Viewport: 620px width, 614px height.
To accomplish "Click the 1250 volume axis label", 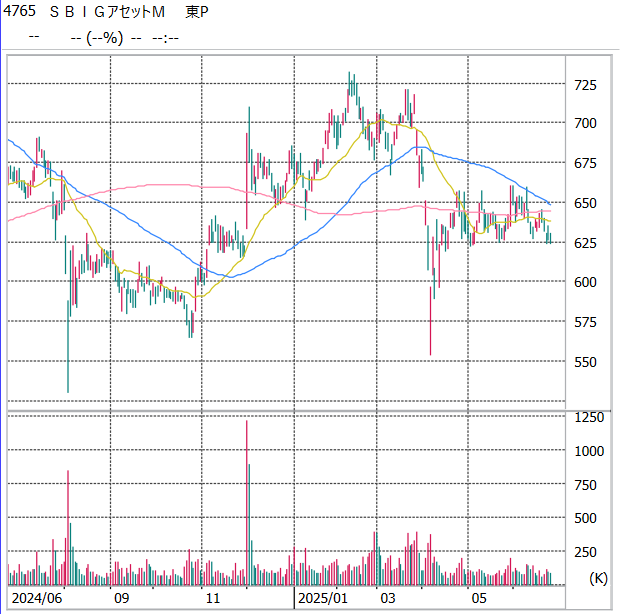I will [589, 418].
